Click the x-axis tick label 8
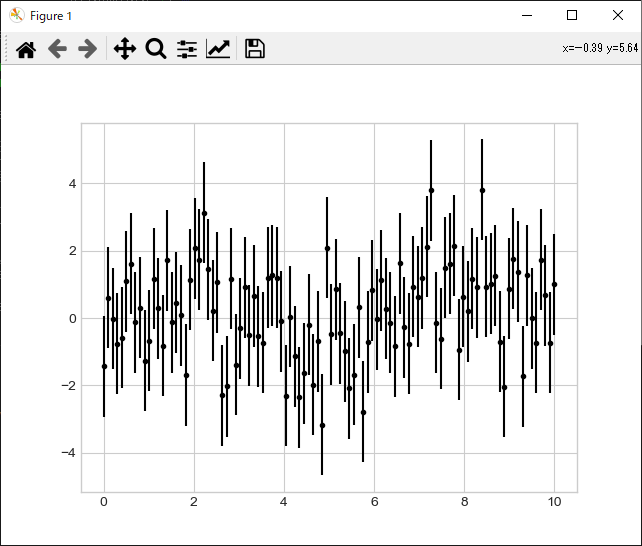The image size is (642, 546). pos(464,502)
